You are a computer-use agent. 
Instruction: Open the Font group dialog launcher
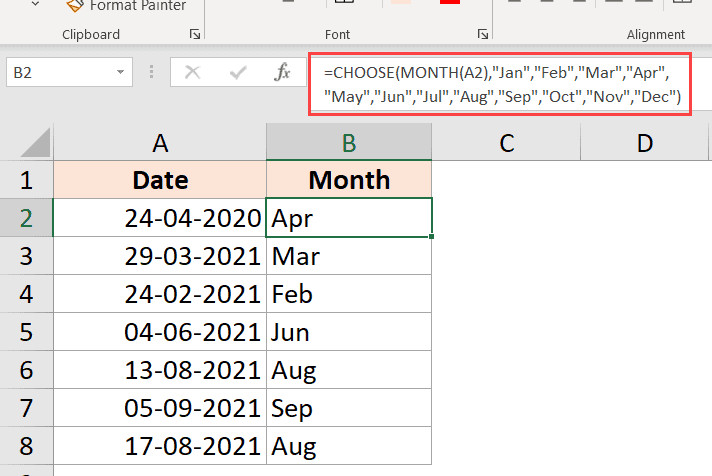click(483, 35)
